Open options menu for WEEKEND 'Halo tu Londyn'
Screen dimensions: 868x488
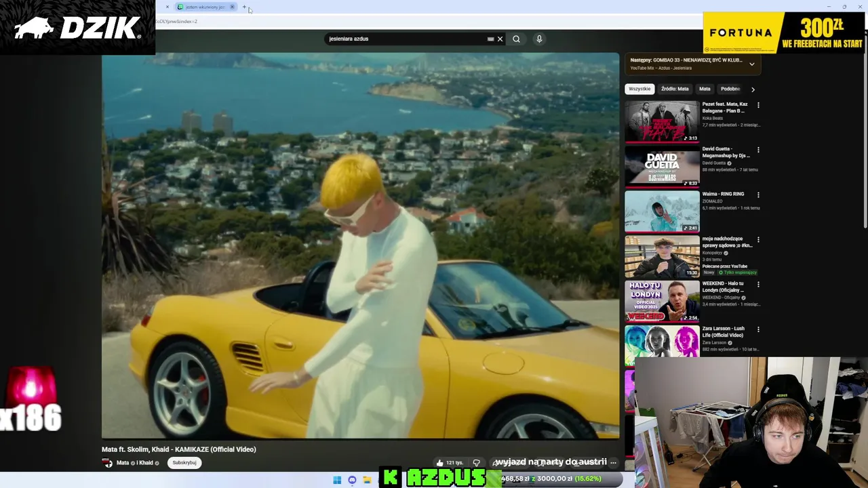click(x=758, y=284)
